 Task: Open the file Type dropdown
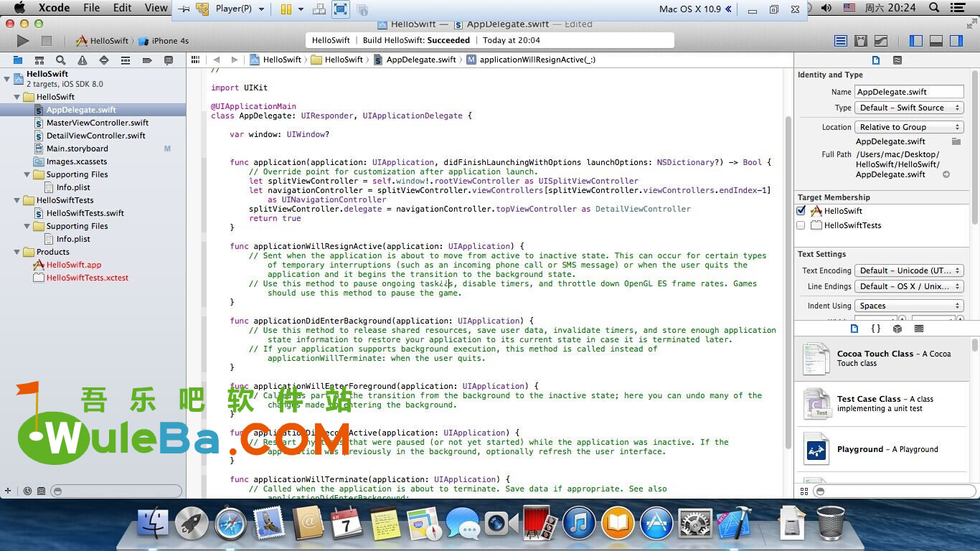coord(909,108)
